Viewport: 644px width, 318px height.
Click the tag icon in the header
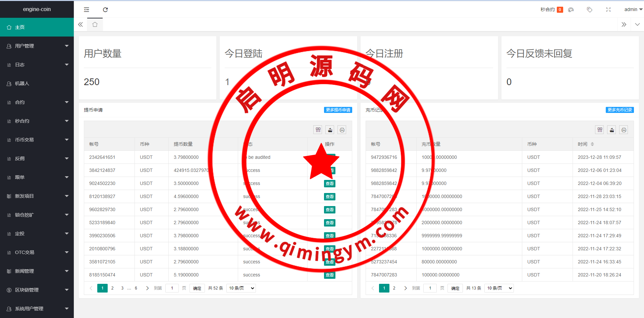point(589,10)
